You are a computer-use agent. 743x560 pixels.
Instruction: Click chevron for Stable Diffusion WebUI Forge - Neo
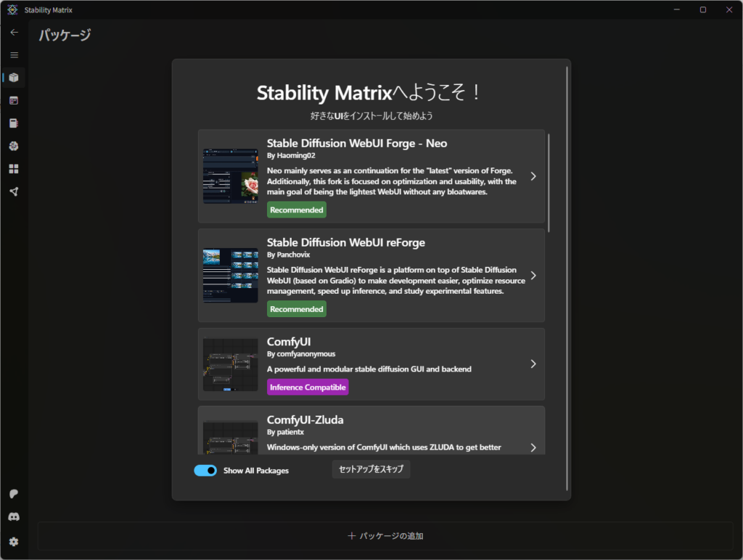pyautogui.click(x=533, y=176)
